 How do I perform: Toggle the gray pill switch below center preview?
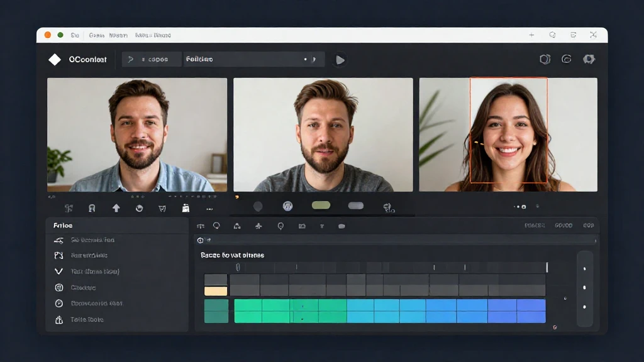pos(356,206)
